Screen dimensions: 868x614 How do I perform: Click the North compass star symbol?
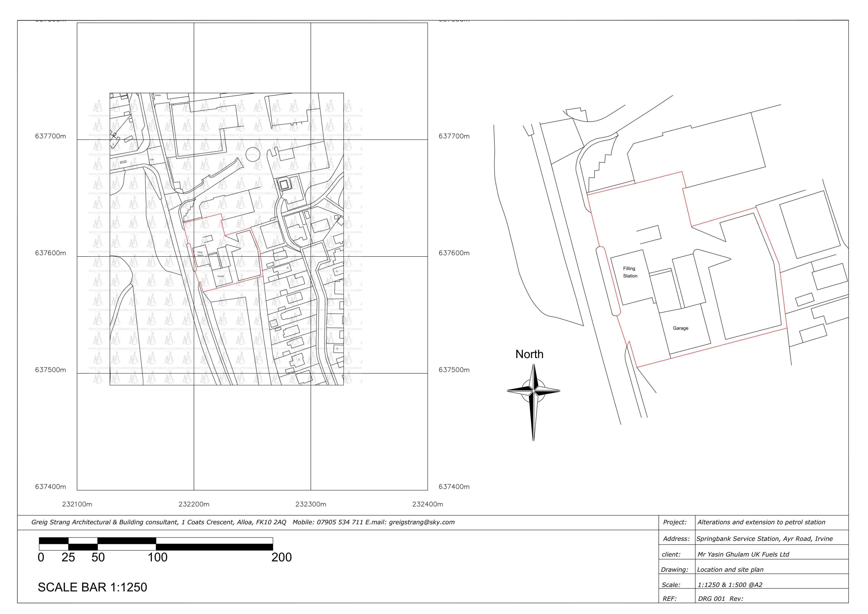tap(533, 402)
